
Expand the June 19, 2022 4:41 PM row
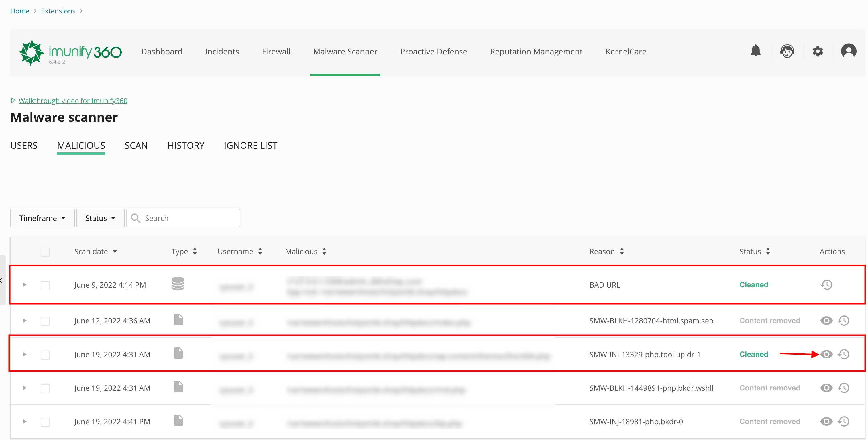[x=25, y=421]
